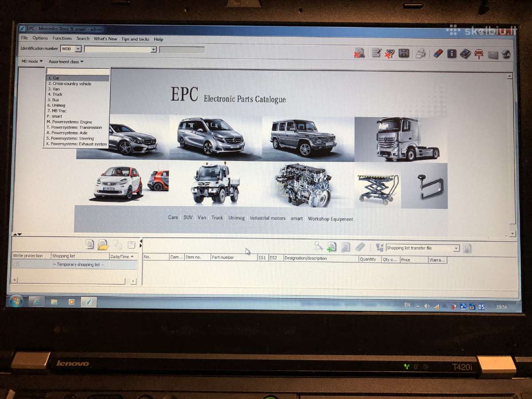Open the Help menu
The image size is (532, 399).
click(158, 39)
